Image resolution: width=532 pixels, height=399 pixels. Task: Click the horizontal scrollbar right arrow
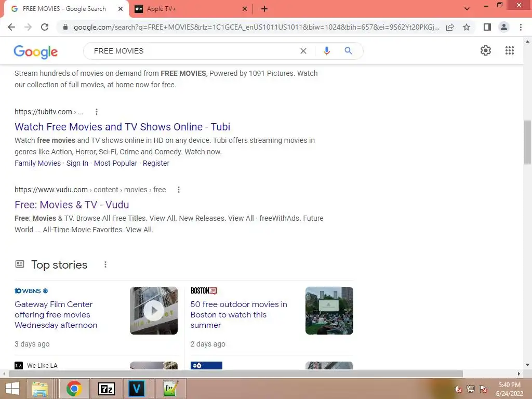(519, 374)
